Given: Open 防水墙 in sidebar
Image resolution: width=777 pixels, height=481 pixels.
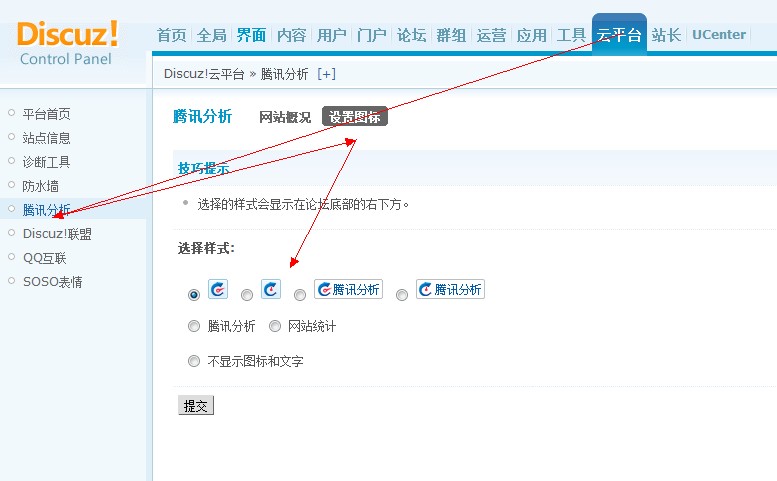Looking at the screenshot, I should tap(40, 186).
